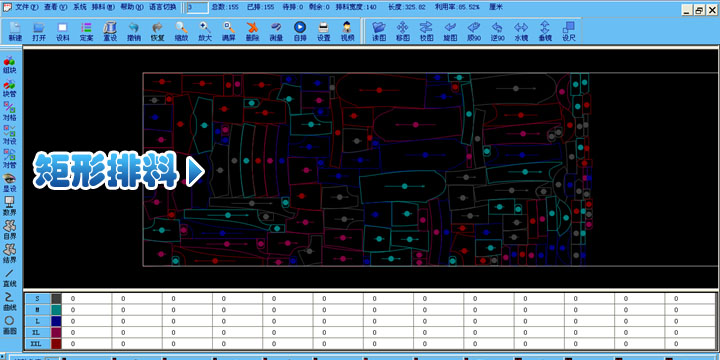Select the 曲线 (Curve) tool in sidebar
Screen dimensions: 720x360
9,301
